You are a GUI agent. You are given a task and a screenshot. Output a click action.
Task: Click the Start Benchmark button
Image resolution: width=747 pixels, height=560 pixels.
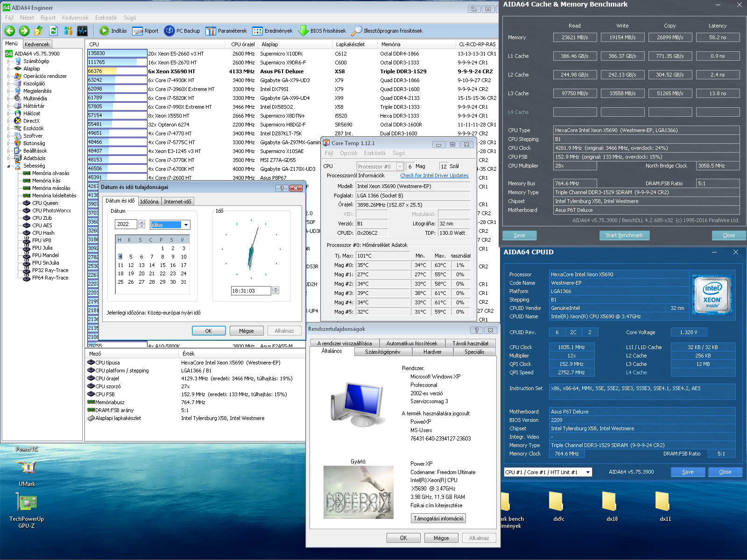[624, 235]
